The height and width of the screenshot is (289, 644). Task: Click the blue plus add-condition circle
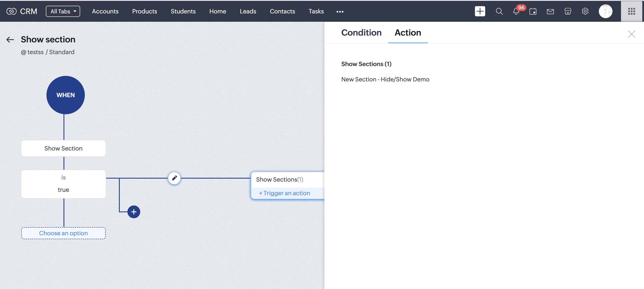[x=134, y=212]
